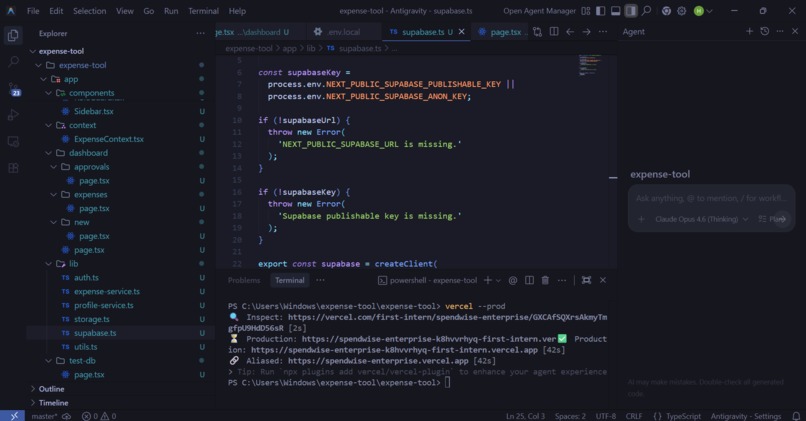This screenshot has width=806, height=421.
Task: Open editor more actions ellipsis
Action: (x=603, y=32)
